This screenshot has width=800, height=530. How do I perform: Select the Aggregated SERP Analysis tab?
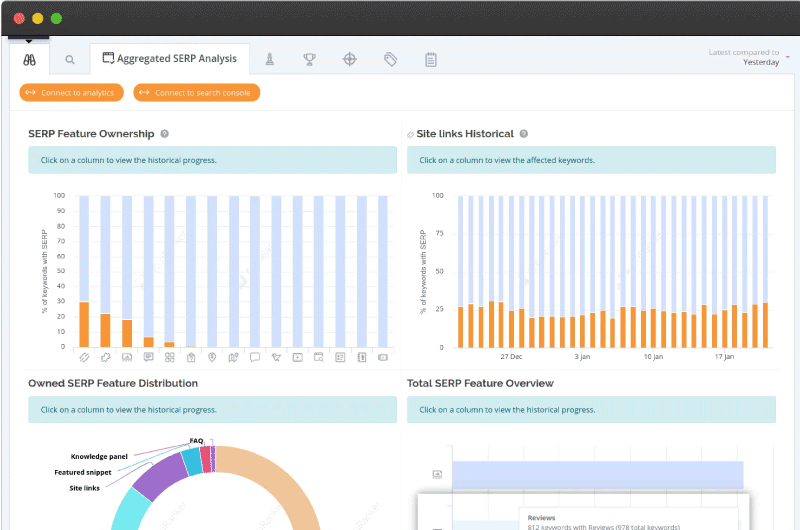coord(170,59)
